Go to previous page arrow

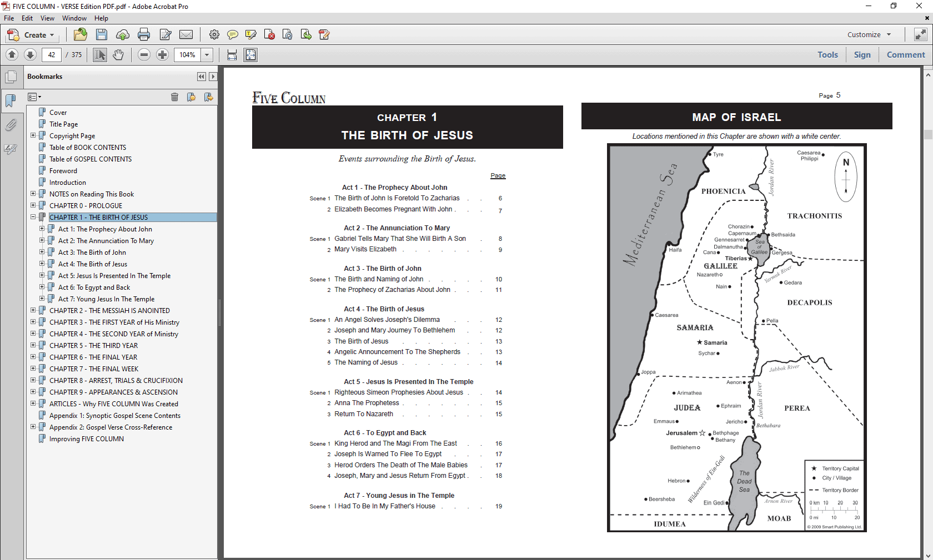pyautogui.click(x=12, y=54)
